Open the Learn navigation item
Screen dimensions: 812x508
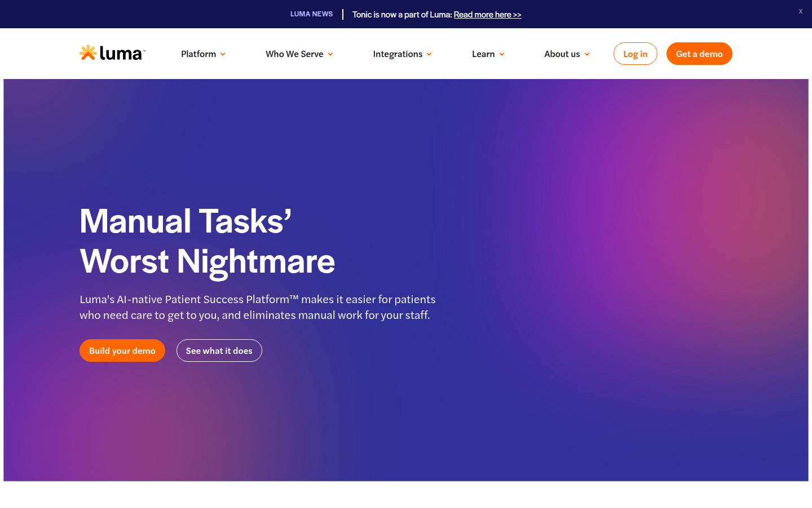coord(483,54)
